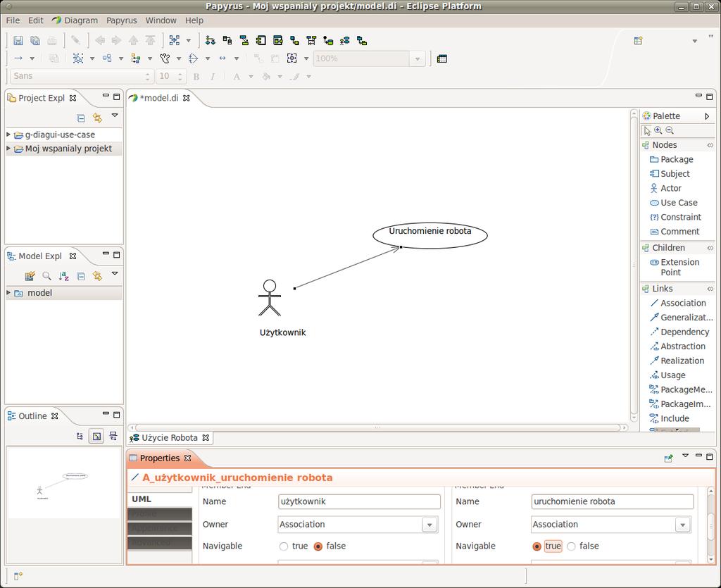
Task: Collapse the Links palette drawer
Action: coord(710,289)
